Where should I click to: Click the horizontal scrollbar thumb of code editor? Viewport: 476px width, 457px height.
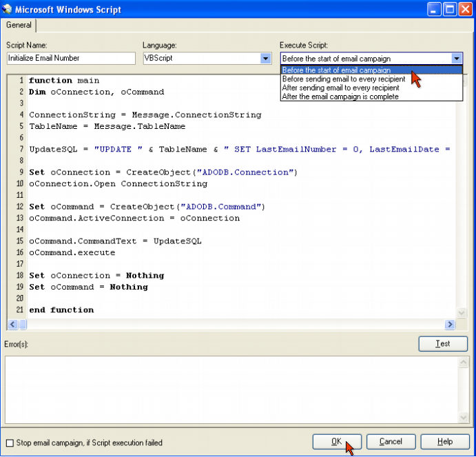point(23,324)
